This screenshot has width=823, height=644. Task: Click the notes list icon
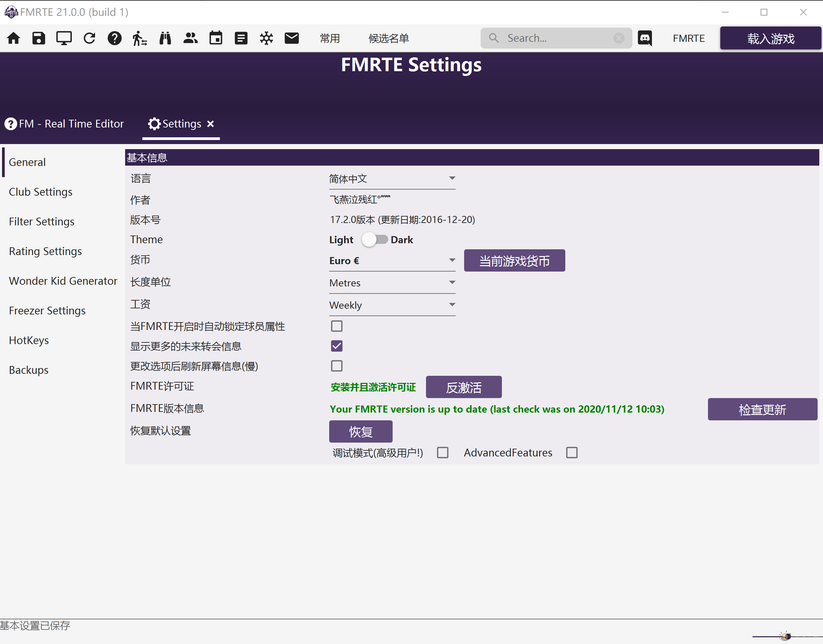pyautogui.click(x=241, y=38)
